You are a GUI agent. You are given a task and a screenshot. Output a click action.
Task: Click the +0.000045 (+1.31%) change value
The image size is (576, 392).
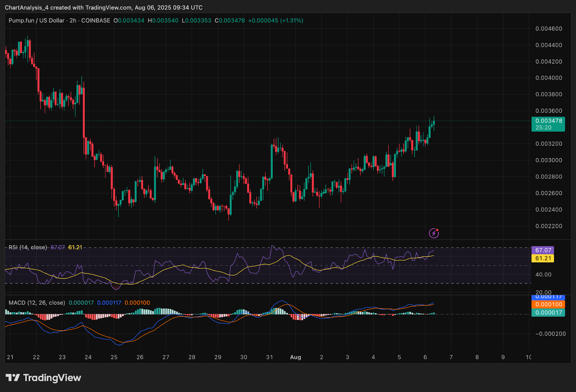276,21
